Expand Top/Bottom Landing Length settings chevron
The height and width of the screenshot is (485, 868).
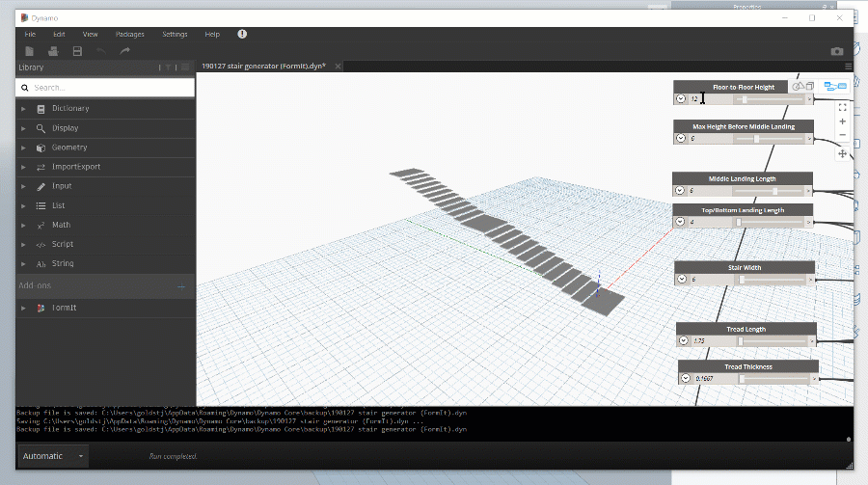[680, 222]
